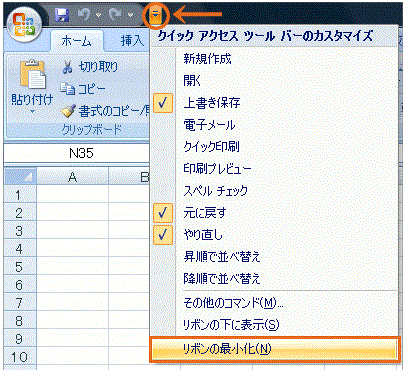409x370 pixels.
Task: Click the コピー icon
Action: coord(68,89)
